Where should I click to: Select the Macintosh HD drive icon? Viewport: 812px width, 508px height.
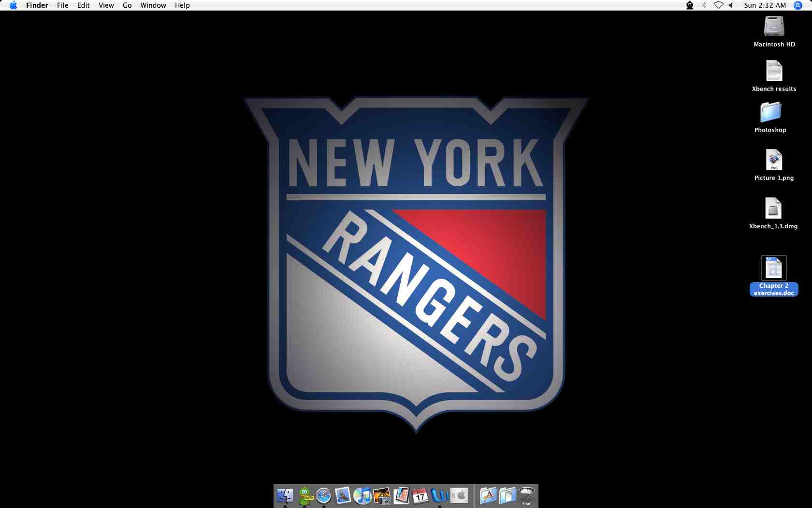(x=774, y=26)
